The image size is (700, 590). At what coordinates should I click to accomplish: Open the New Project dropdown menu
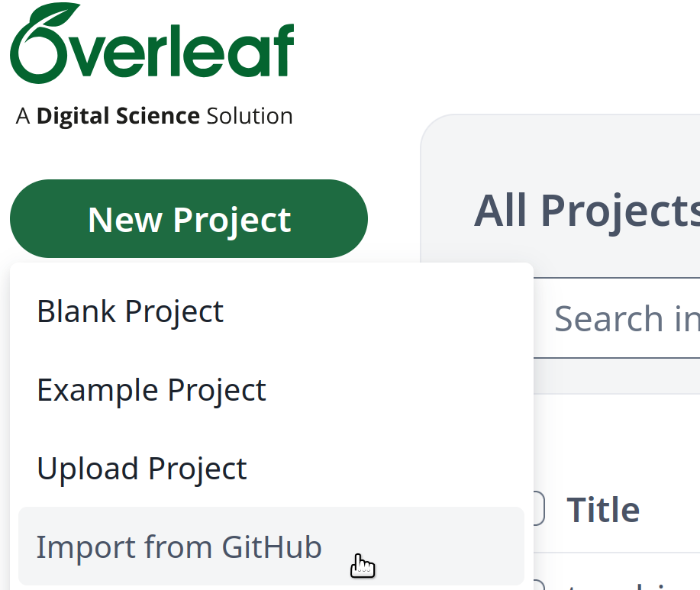[188, 219]
